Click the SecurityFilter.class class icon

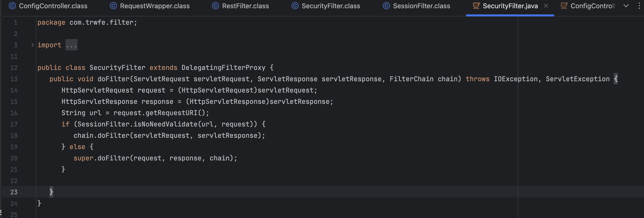(295, 6)
